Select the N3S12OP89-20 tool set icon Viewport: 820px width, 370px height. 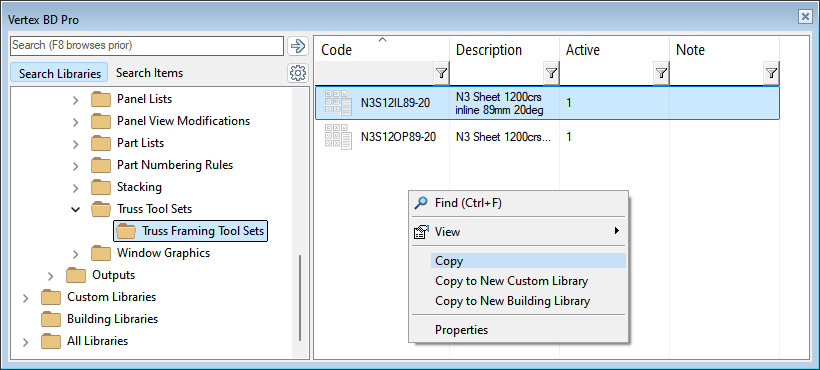338,137
